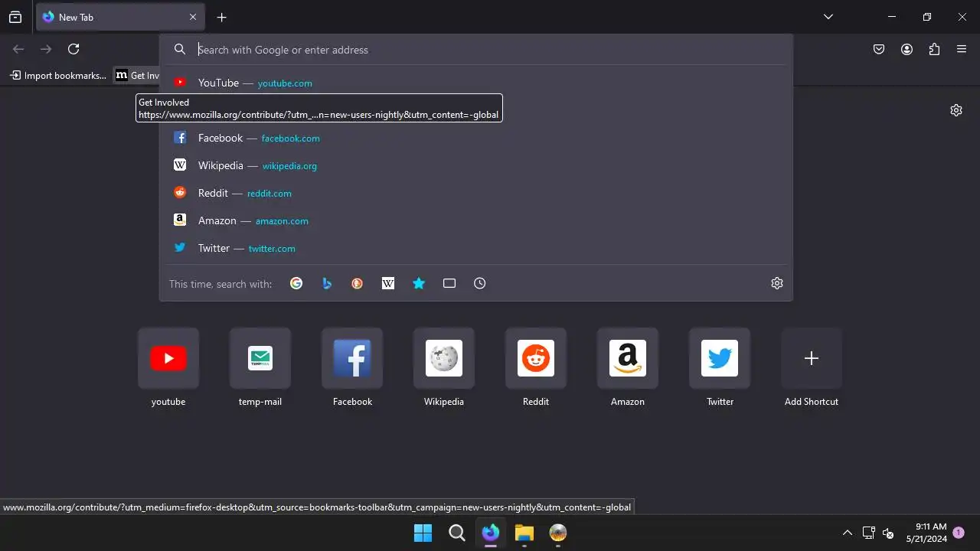This screenshot has width=980, height=551.
Task: Open the Firefox account icon
Action: point(906,49)
